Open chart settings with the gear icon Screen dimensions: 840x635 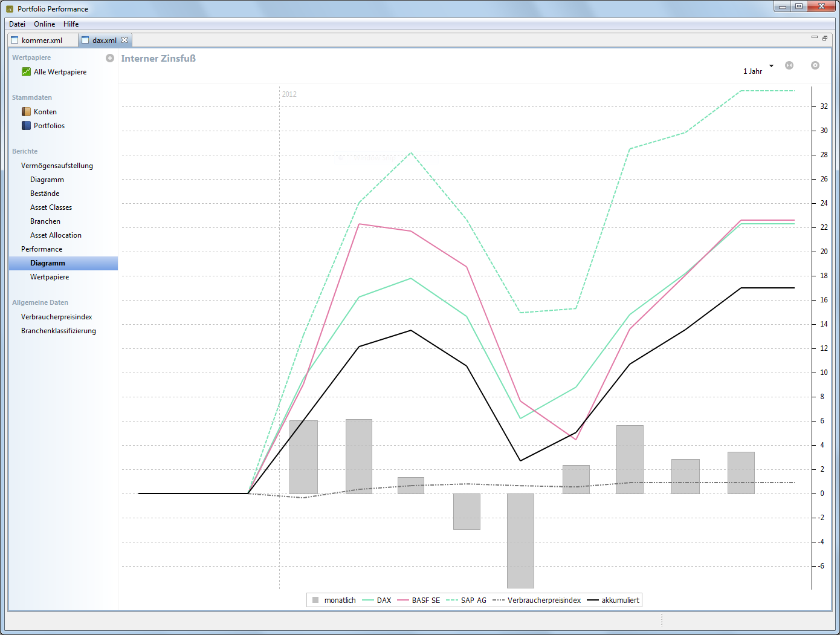click(x=815, y=65)
